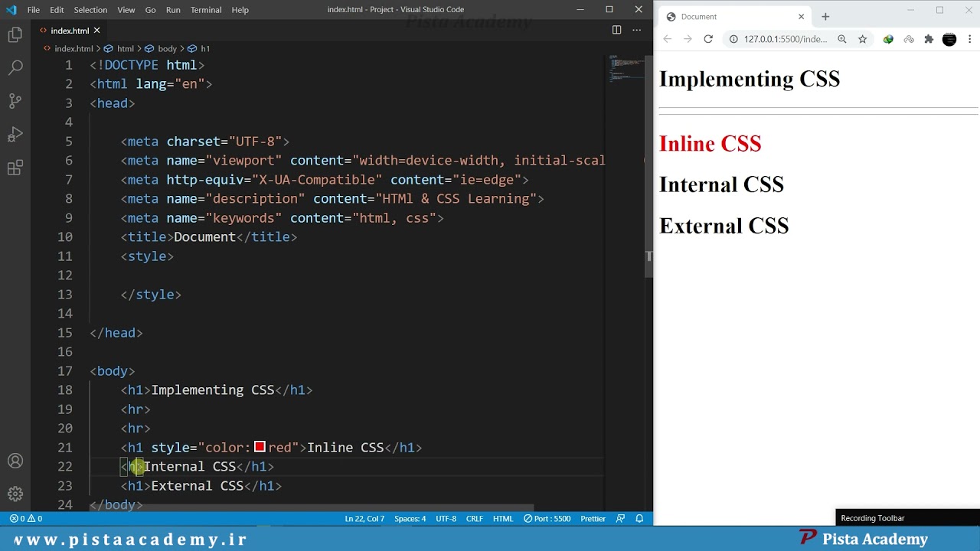This screenshot has height=551, width=980.
Task: Open Chrome Extensions puzzle icon
Action: (929, 39)
